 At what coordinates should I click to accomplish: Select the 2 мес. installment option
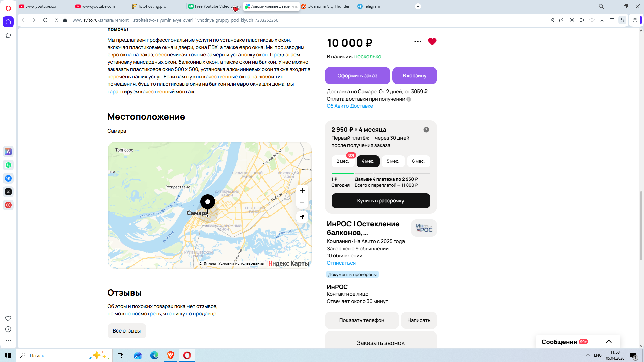click(342, 161)
